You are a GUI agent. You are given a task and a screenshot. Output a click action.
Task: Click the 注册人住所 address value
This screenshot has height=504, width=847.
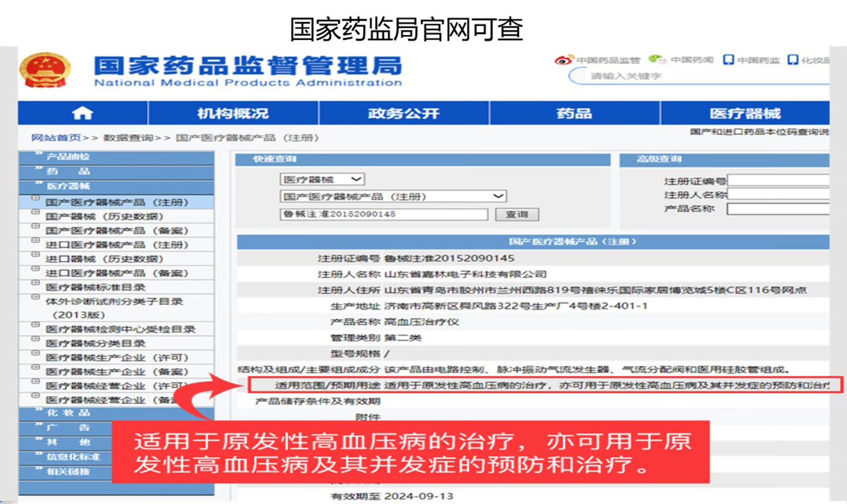[x=595, y=290]
